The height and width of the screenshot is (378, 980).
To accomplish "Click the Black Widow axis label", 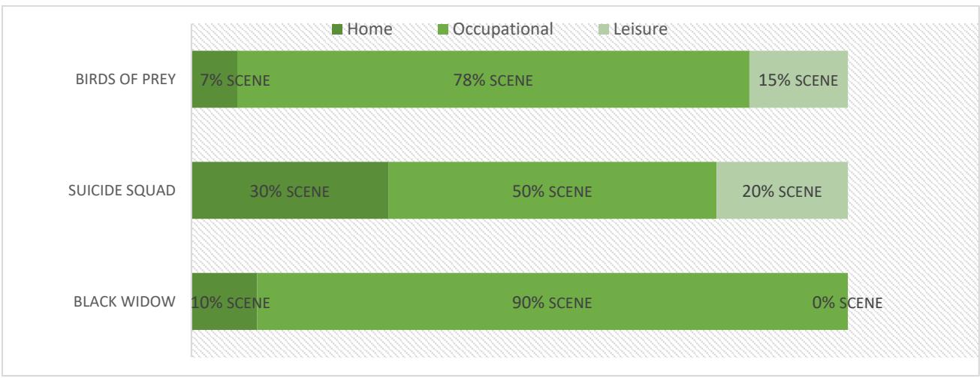I will [125, 301].
